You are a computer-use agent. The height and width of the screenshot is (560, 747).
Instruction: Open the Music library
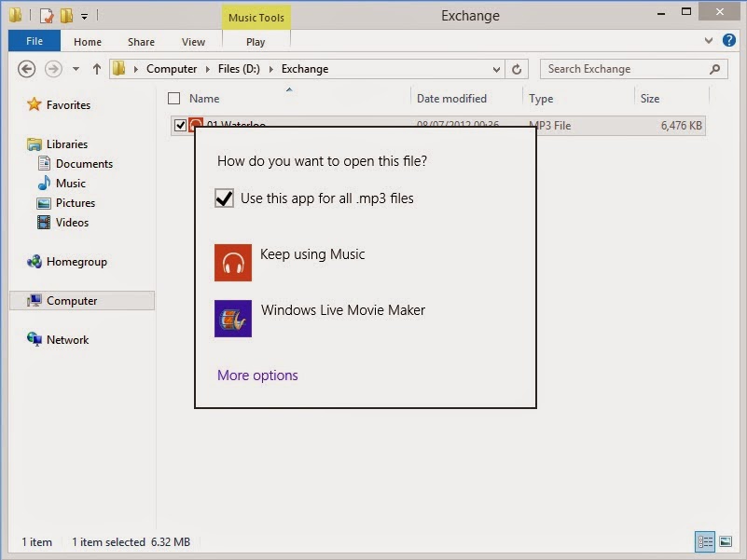(x=71, y=184)
